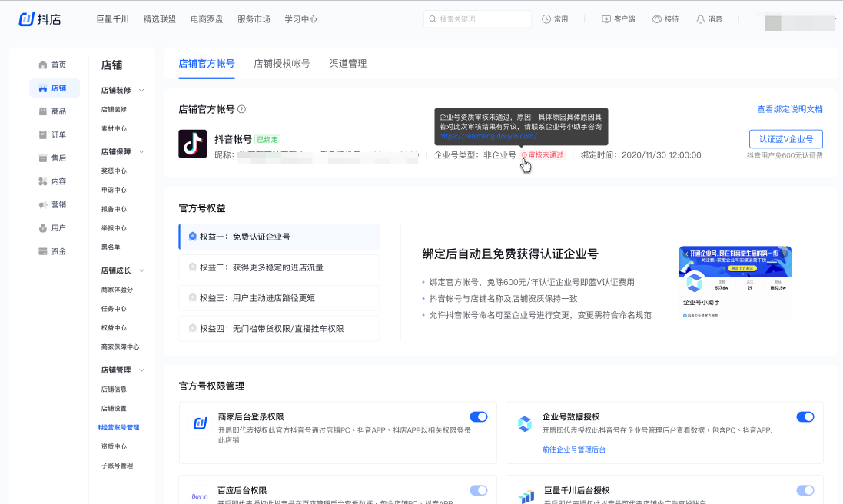The image size is (843, 504).
Task: Turn off 企业号数据授权 toggle
Action: coord(805,416)
